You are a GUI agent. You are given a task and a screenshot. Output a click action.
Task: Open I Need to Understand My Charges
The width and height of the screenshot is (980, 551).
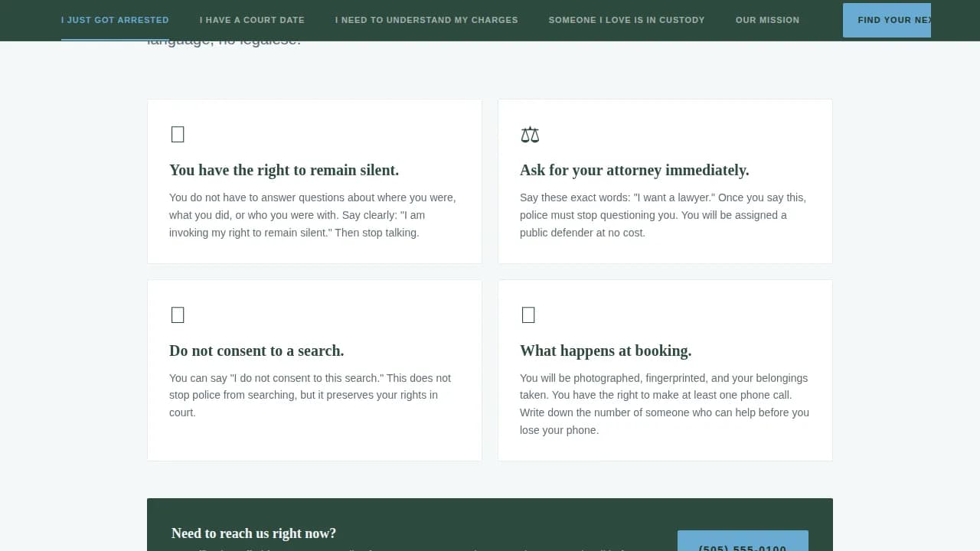pos(426,20)
